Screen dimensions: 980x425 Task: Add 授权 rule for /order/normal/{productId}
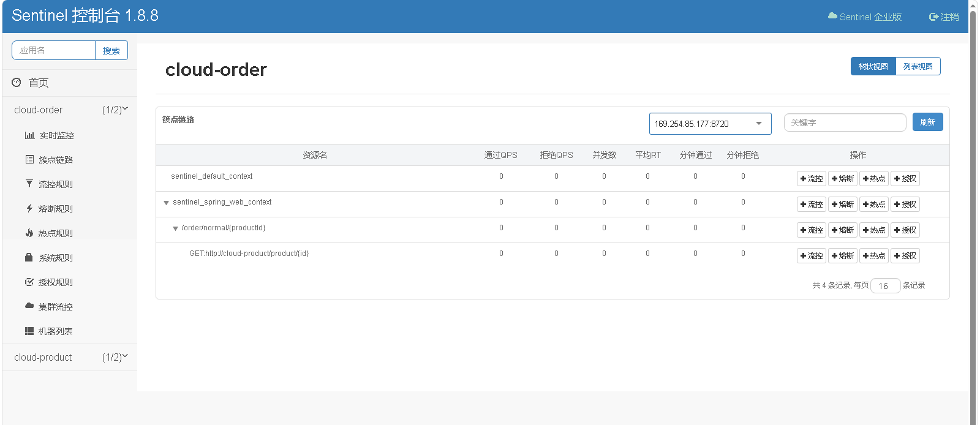tap(905, 230)
